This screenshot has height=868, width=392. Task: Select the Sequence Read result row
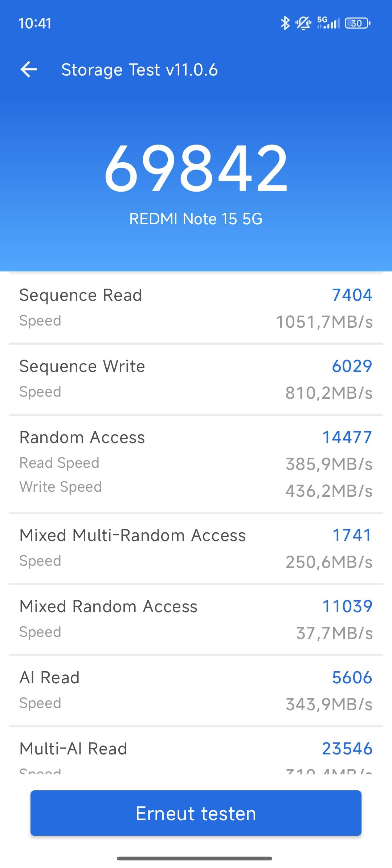tap(196, 308)
